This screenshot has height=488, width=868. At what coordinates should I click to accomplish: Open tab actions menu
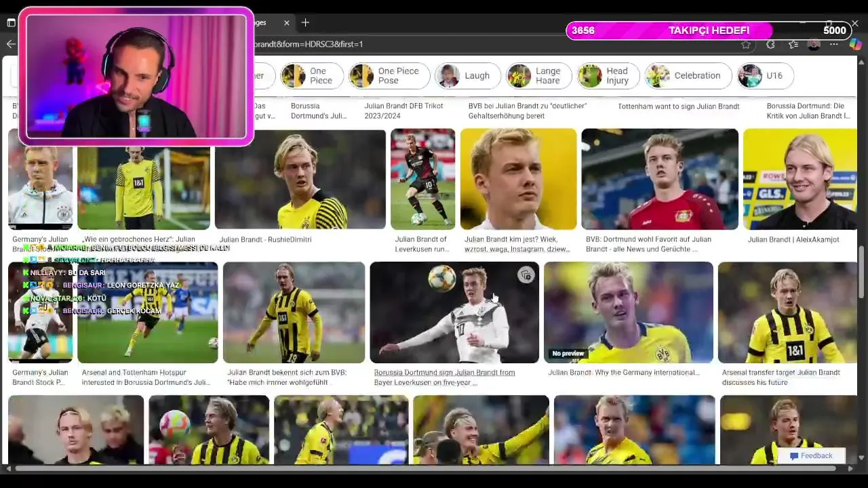[11, 22]
